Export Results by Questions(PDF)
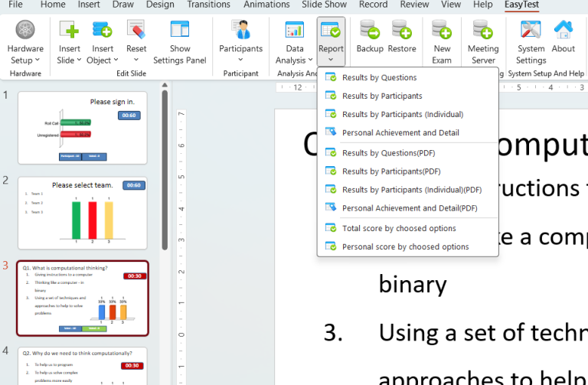The height and width of the screenshot is (385, 588). (x=407, y=153)
